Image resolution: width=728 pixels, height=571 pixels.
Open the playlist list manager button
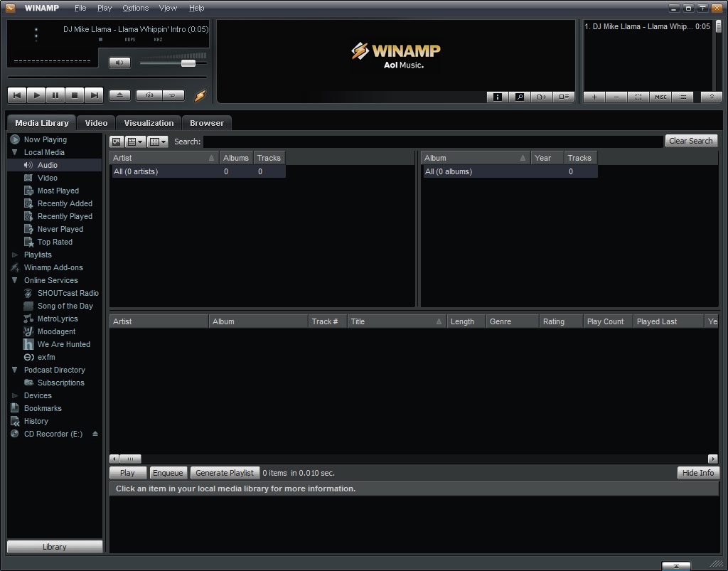pyautogui.click(x=682, y=97)
